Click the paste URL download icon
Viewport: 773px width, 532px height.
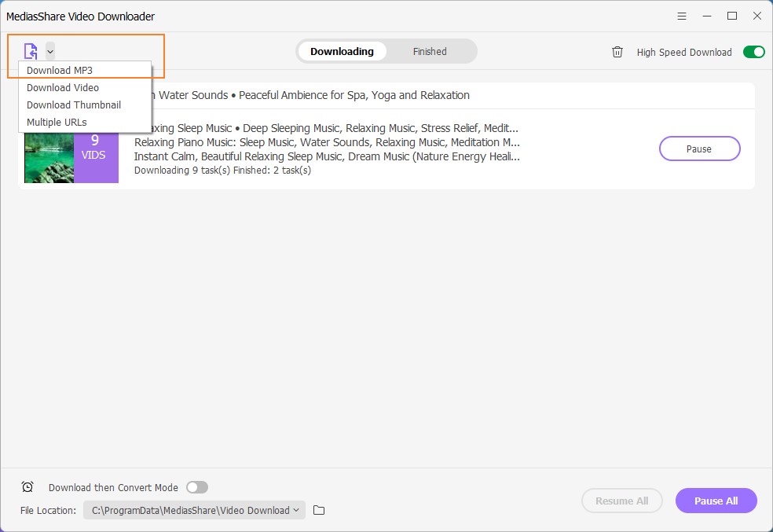coord(31,52)
